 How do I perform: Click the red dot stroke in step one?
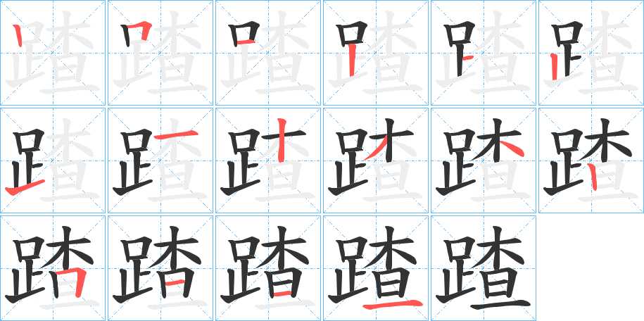pos(18,36)
